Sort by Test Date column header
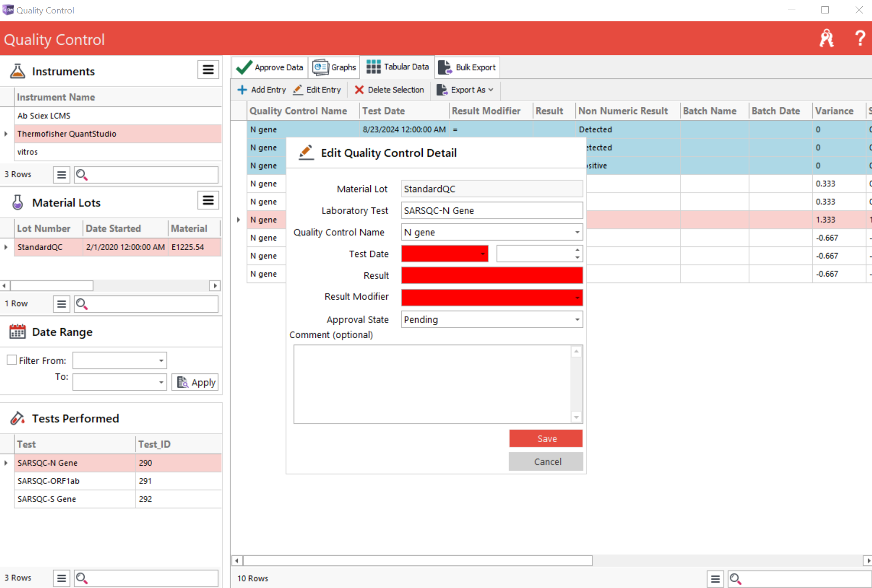872x588 pixels. click(x=404, y=111)
